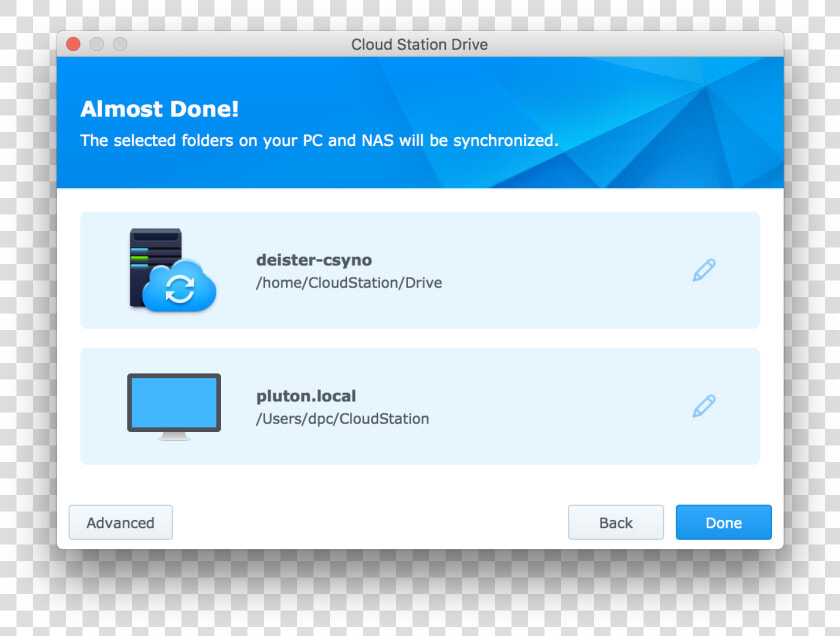
Task: Select the /home/CloudStation/Drive path text
Action: (x=349, y=283)
